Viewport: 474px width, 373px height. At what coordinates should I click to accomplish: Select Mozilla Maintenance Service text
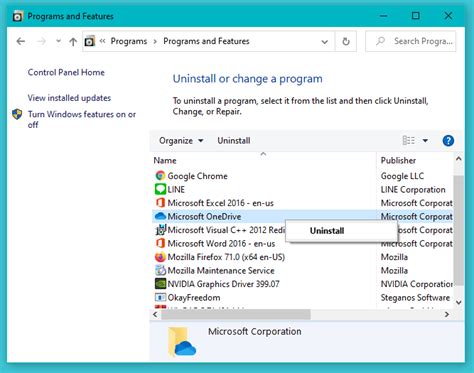click(221, 271)
